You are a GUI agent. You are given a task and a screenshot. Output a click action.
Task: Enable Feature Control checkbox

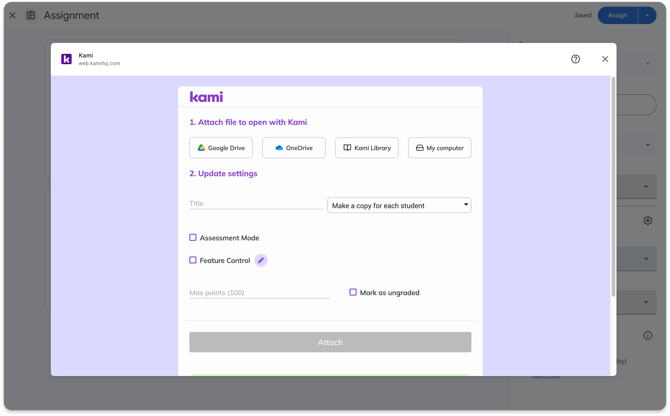click(x=193, y=260)
